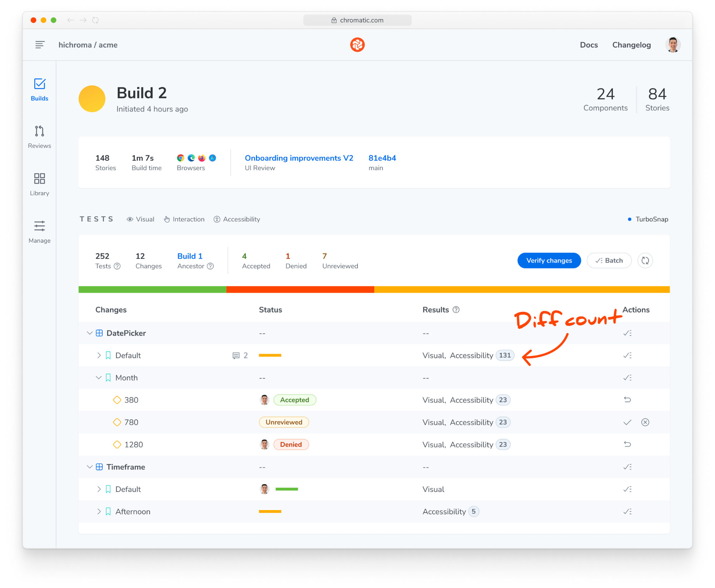
Task: Toggle the Interaction tests filter
Action: pyautogui.click(x=184, y=219)
